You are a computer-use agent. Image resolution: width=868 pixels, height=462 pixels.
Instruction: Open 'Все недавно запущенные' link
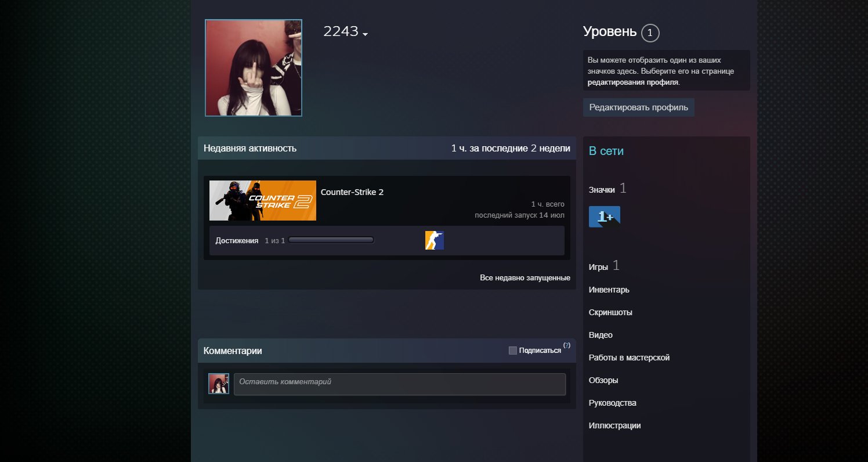pyautogui.click(x=525, y=278)
